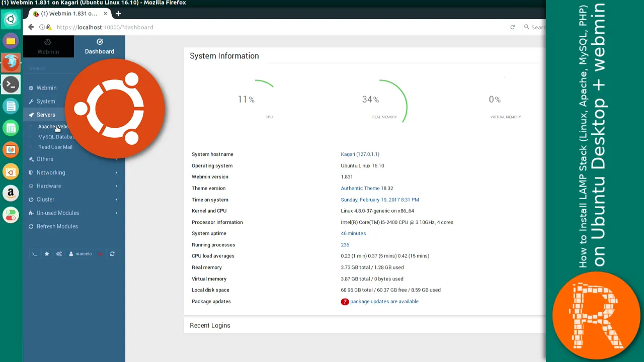The image size is (644, 362).
Task: Click Refresh Modules in the sidebar
Action: coord(57,227)
